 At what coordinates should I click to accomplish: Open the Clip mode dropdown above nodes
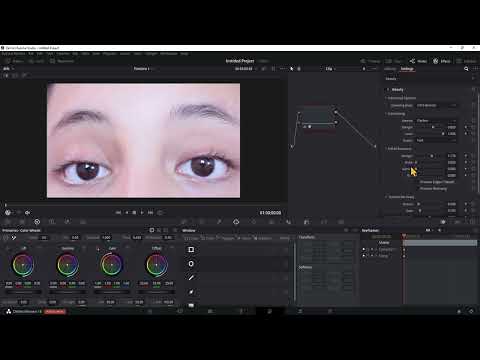click(331, 69)
